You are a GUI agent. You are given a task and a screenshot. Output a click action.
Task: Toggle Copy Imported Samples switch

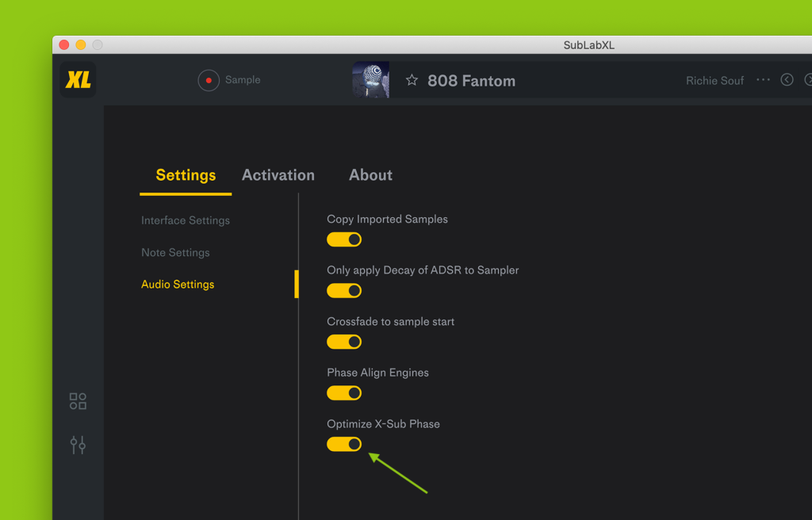coord(344,239)
